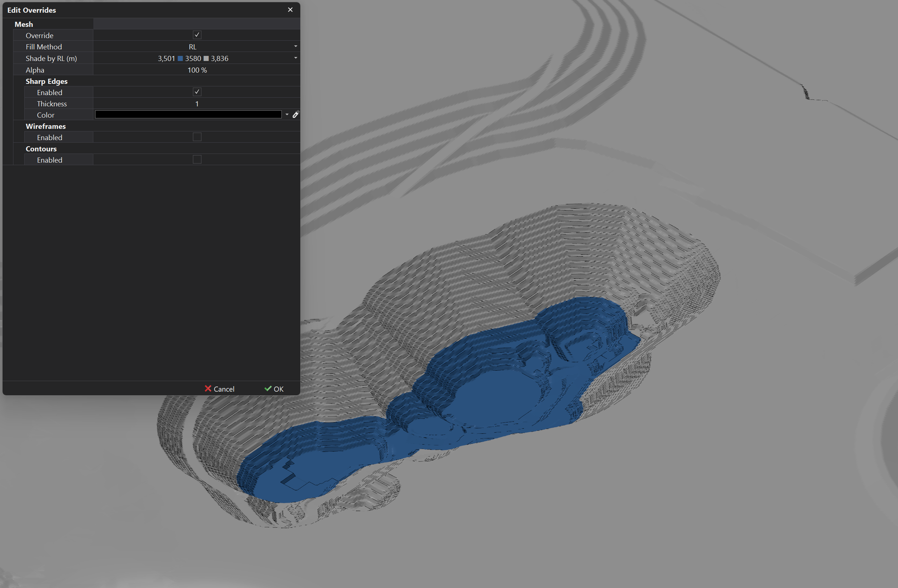Open the Shade by RL (m) dropdown
This screenshot has width=898, height=588.
tap(296, 58)
